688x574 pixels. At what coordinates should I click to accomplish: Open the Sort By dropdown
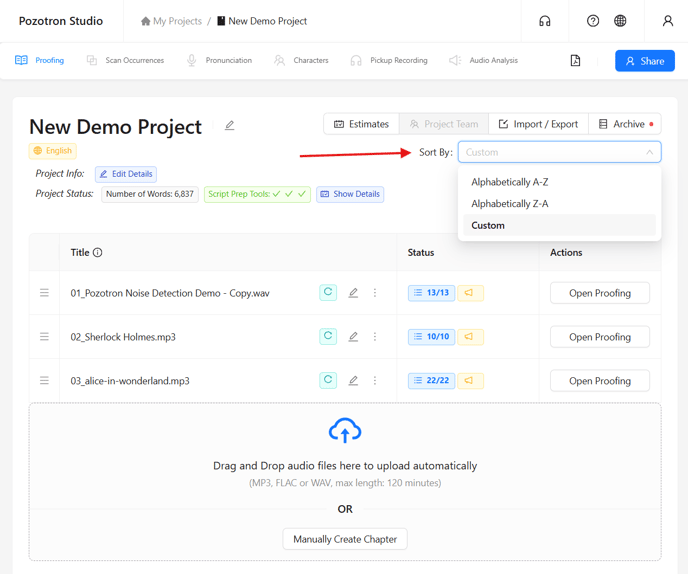(x=559, y=152)
